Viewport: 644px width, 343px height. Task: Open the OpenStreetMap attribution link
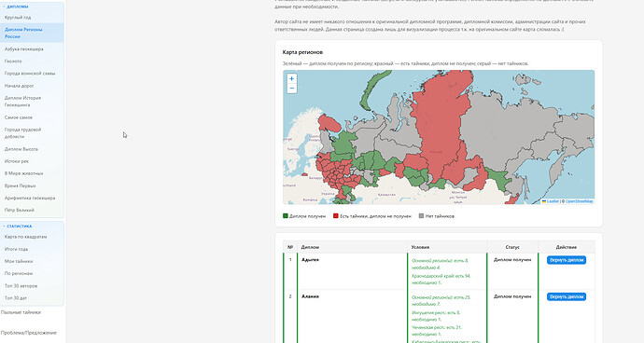(x=579, y=201)
